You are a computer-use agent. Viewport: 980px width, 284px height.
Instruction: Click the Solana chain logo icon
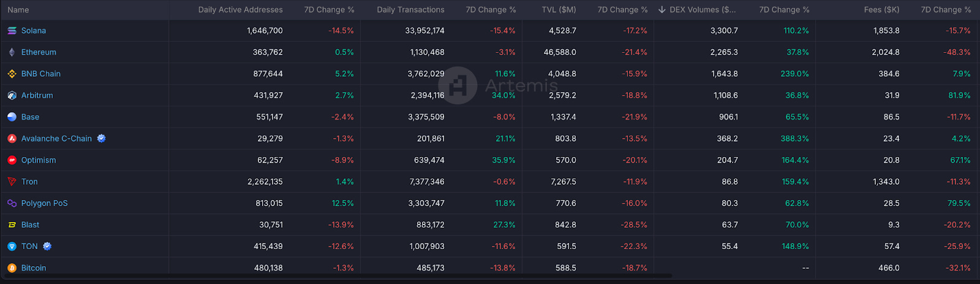(x=12, y=31)
